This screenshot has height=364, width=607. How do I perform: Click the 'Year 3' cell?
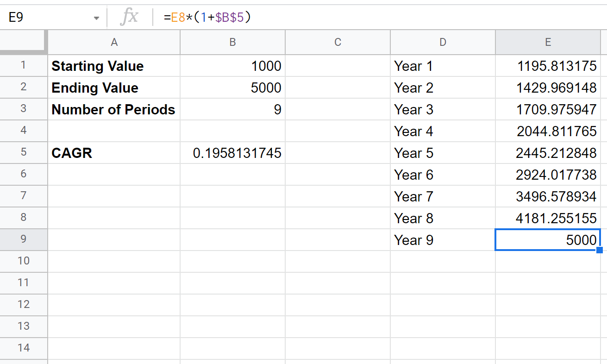443,109
